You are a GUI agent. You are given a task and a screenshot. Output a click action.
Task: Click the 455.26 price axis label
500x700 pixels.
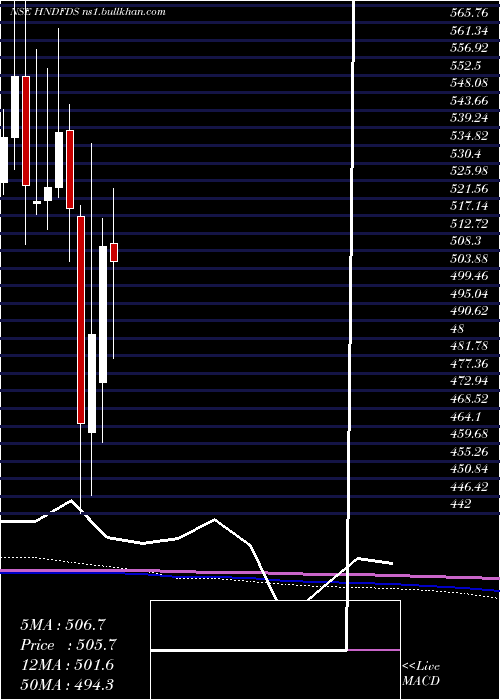(x=469, y=451)
